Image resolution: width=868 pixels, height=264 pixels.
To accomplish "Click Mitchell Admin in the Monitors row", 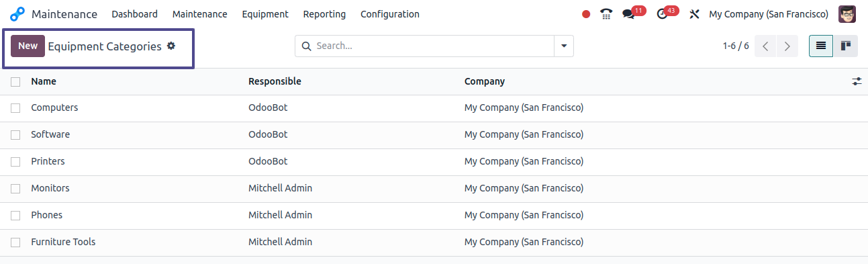I will tap(280, 188).
